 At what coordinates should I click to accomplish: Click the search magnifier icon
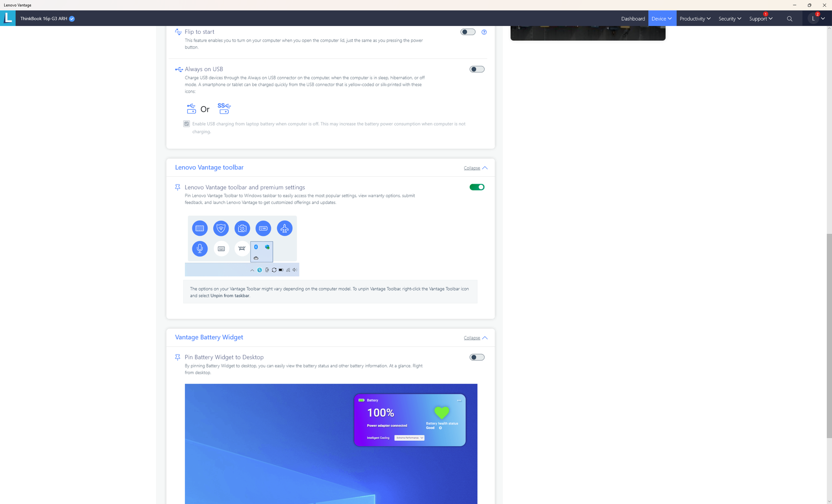pos(790,19)
